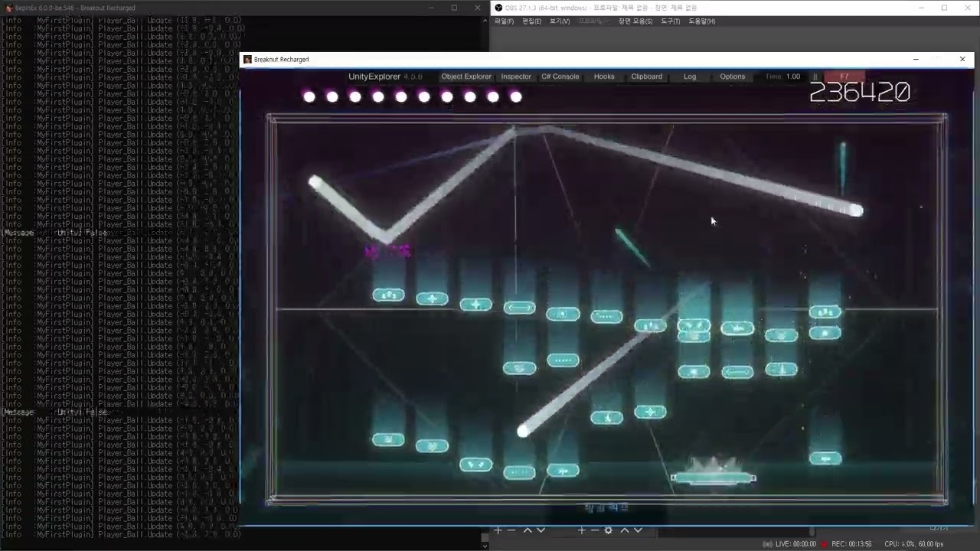Viewport: 980px width, 551px height.
Task: Click the BepInEx console title bar icon
Action: (x=8, y=8)
